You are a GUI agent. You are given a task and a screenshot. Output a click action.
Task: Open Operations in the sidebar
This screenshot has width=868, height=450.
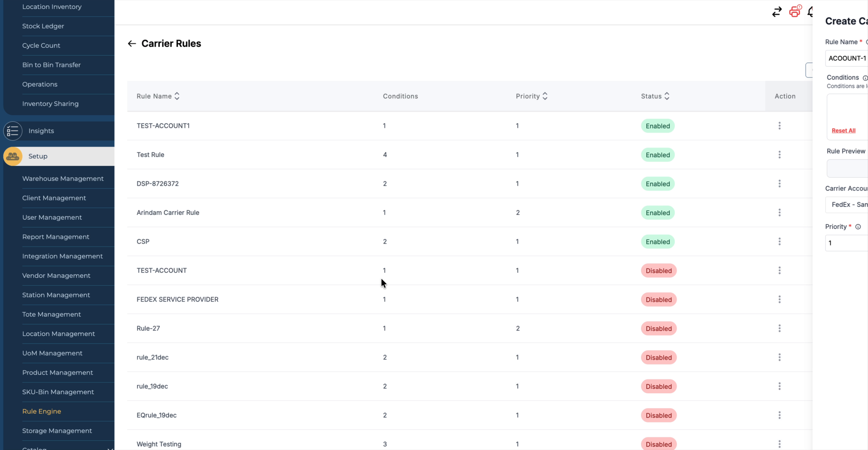pos(40,84)
